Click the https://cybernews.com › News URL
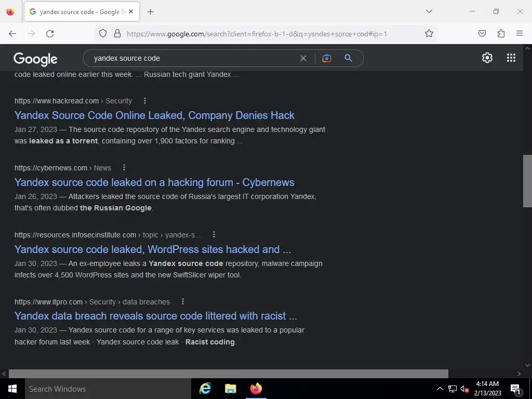The width and height of the screenshot is (532, 399). 63,168
